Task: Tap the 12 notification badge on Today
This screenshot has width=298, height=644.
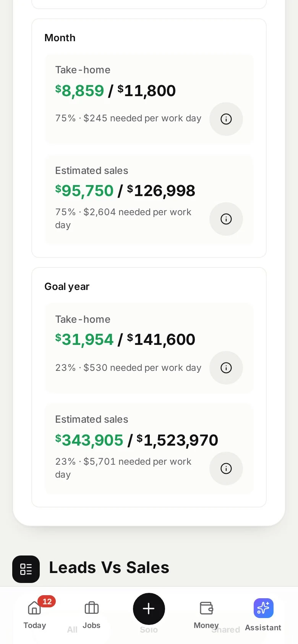Action: point(47,602)
